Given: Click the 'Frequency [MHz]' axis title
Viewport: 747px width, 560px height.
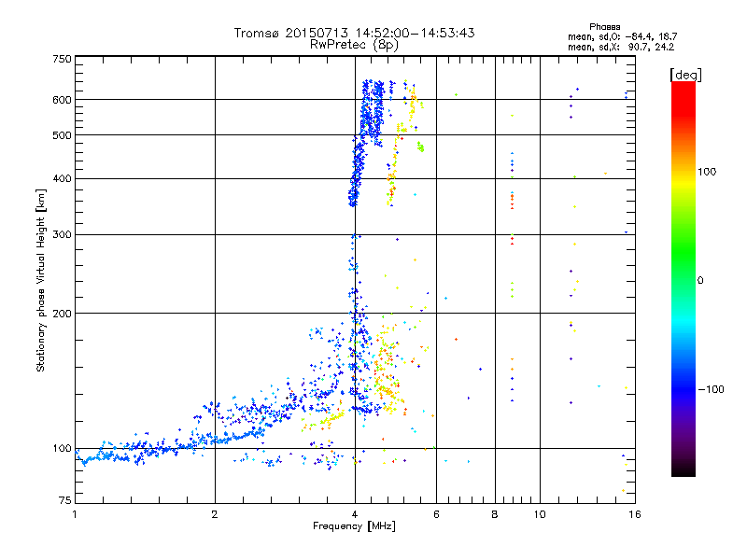Looking at the screenshot, I should 354,526.
